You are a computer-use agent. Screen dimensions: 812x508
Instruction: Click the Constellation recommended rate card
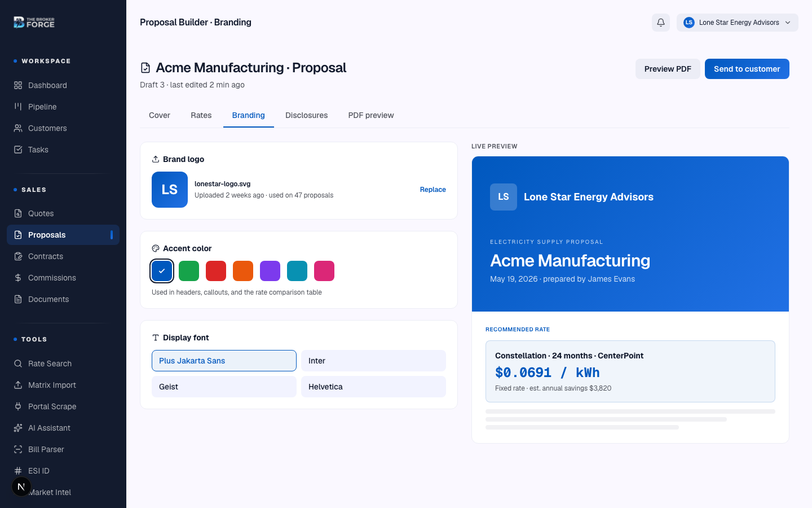pyautogui.click(x=630, y=371)
